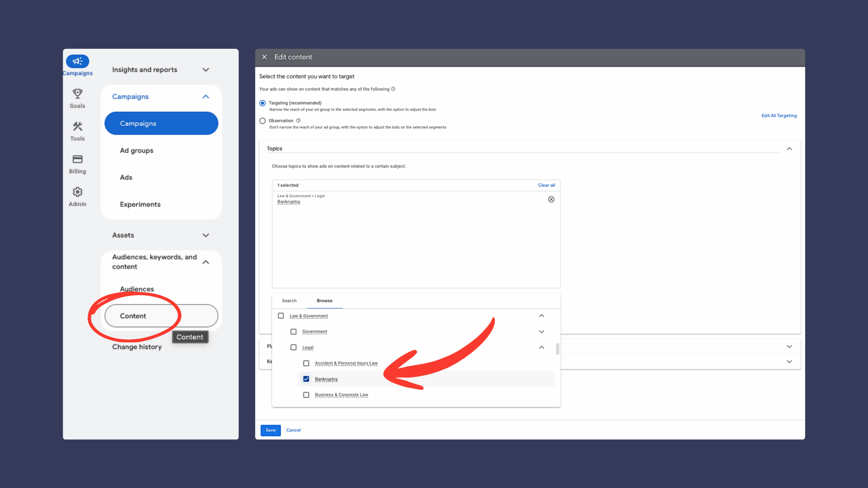Open the Ad groups menu item
Image resolution: width=868 pixels, height=488 pixels.
click(137, 151)
